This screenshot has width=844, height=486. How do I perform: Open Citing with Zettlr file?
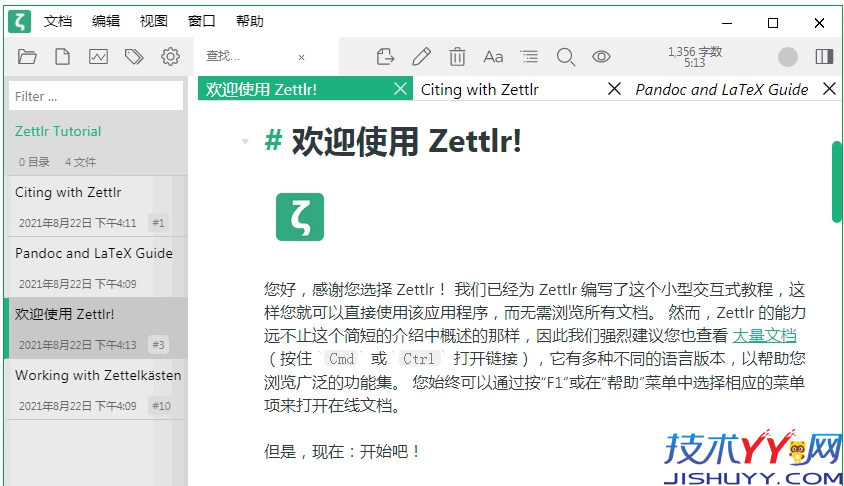[x=96, y=207]
